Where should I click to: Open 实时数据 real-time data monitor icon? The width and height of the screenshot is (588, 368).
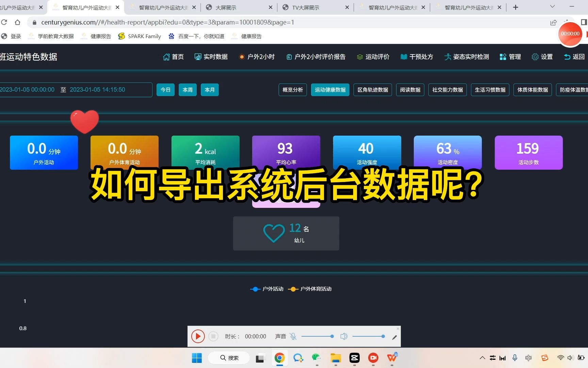[197, 57]
